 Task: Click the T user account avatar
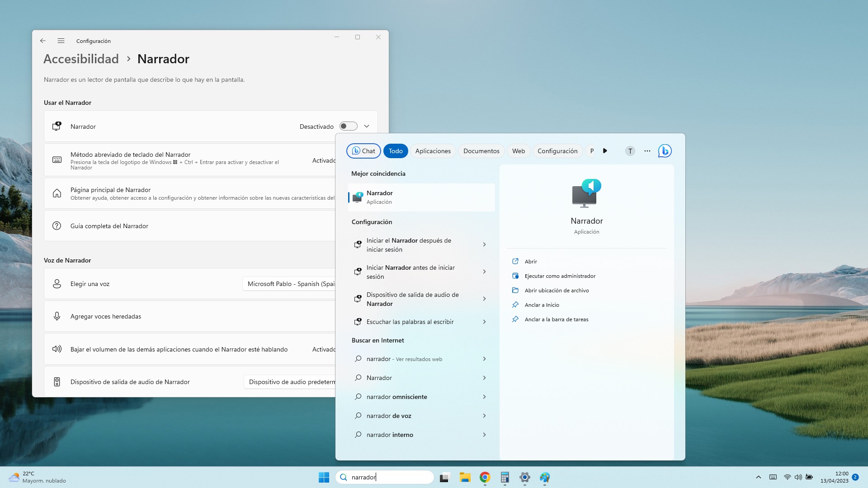(x=630, y=151)
